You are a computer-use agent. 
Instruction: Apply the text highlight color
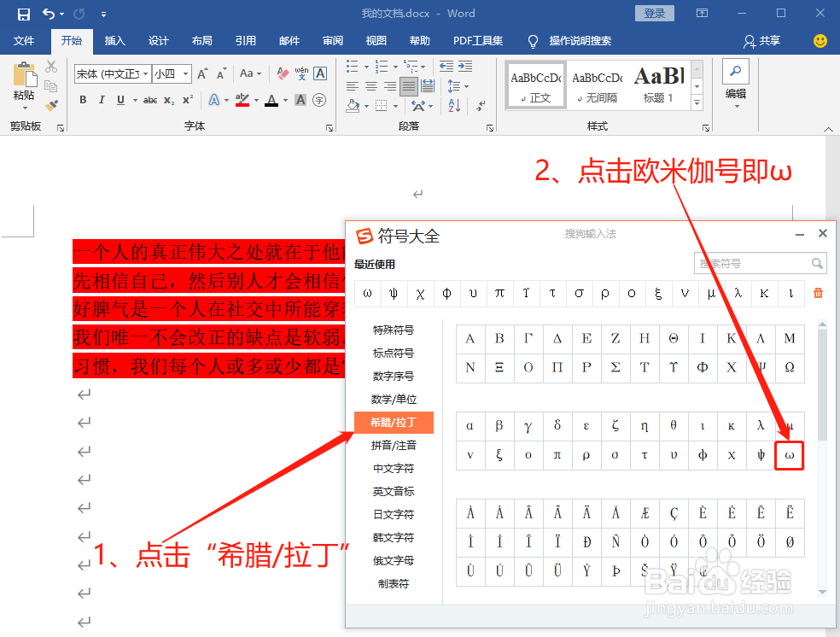(242, 100)
